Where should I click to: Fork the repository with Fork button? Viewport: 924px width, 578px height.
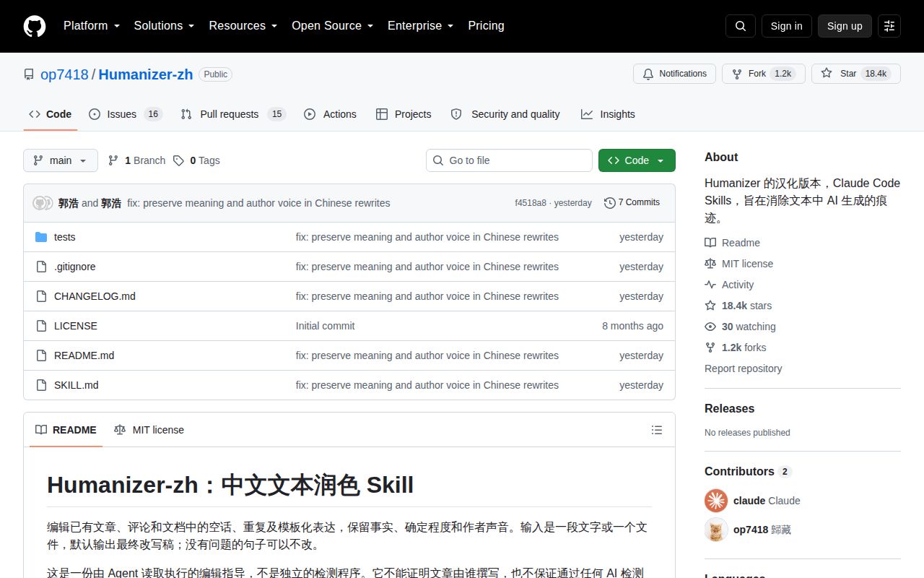764,74
